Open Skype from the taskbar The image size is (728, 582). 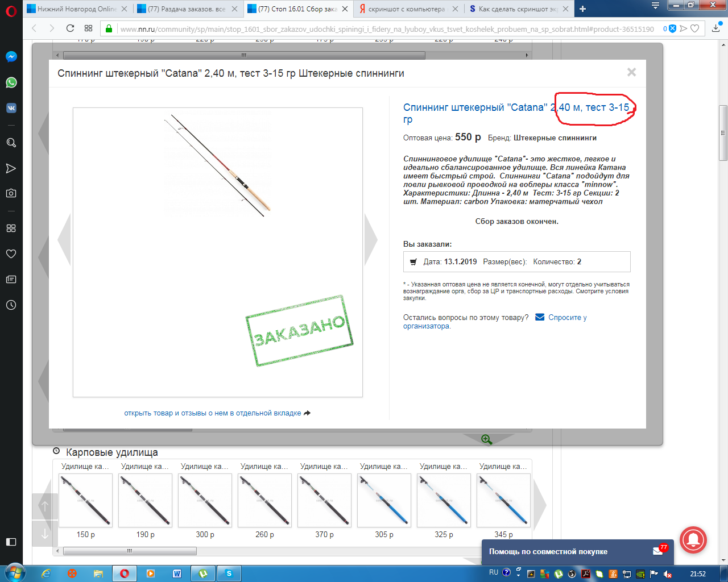[x=229, y=573]
